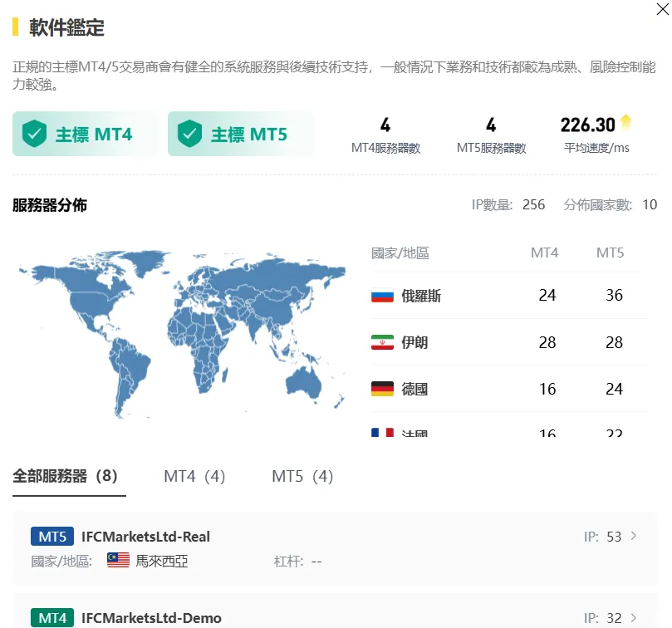Click IP: 53 on IFCMarketsLtd-Real row
672x628 pixels.
pyautogui.click(x=602, y=537)
